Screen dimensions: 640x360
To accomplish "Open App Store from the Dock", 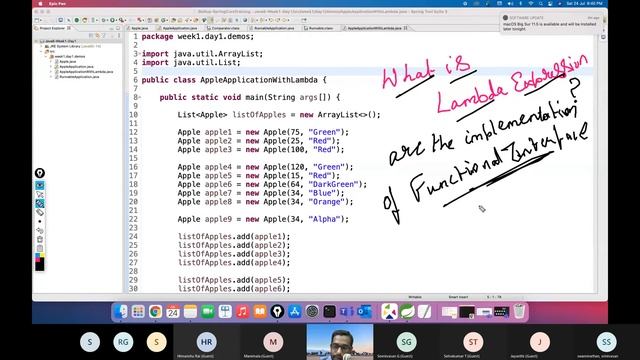I will [295, 312].
